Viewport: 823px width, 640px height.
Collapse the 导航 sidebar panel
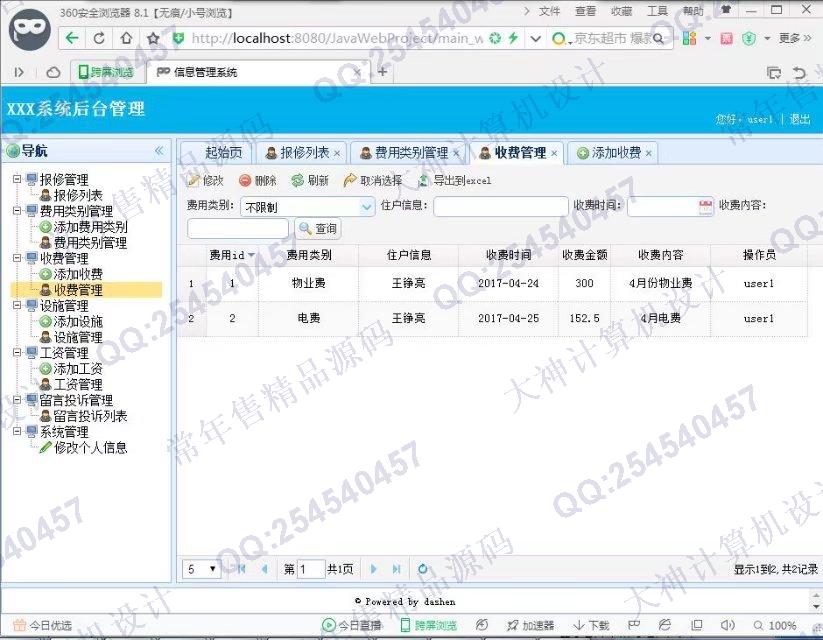click(158, 151)
